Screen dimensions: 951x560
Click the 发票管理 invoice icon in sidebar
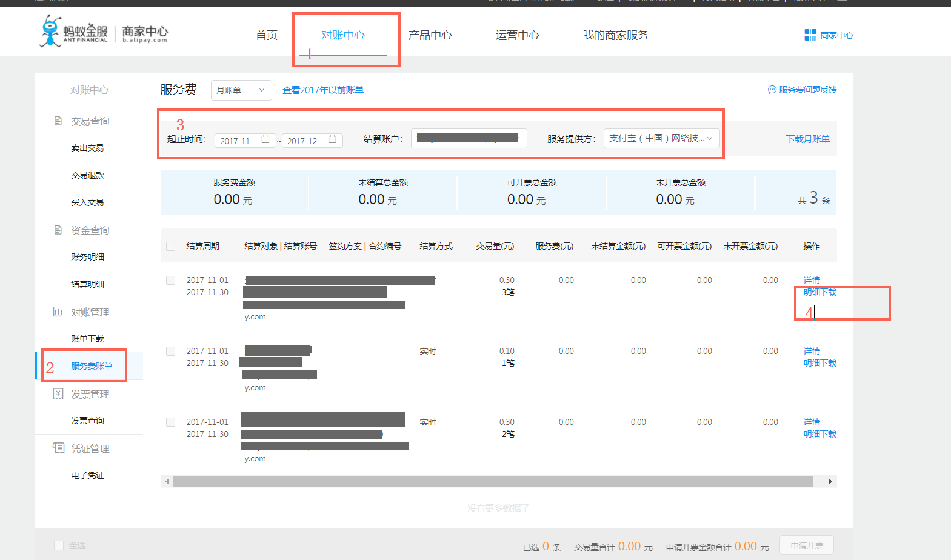tap(58, 394)
